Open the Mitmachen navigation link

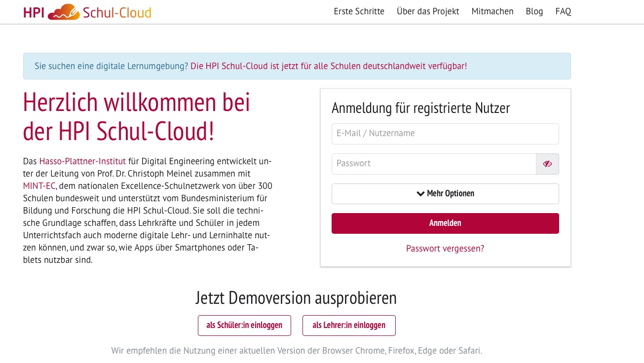click(x=492, y=11)
